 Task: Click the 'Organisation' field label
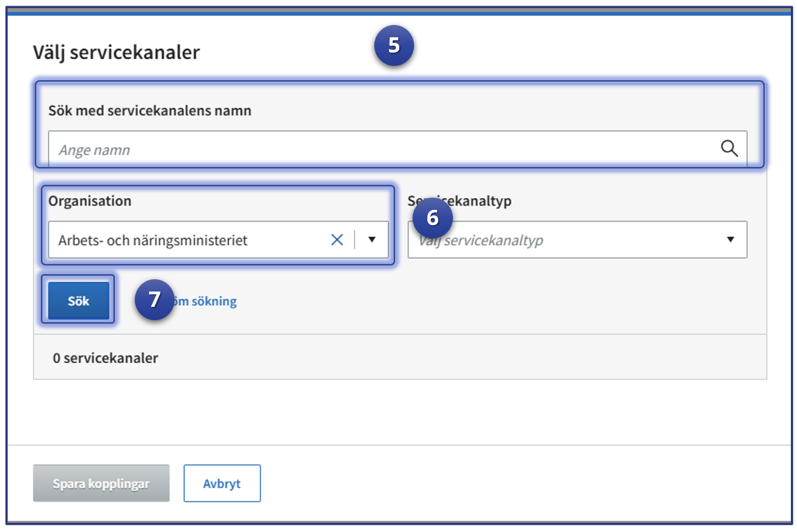[90, 201]
